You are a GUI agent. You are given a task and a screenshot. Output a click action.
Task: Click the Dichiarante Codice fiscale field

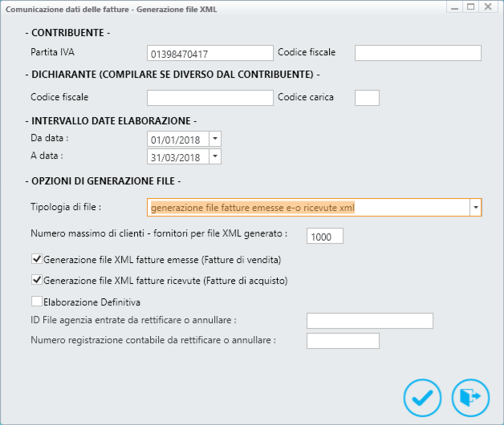click(x=210, y=98)
